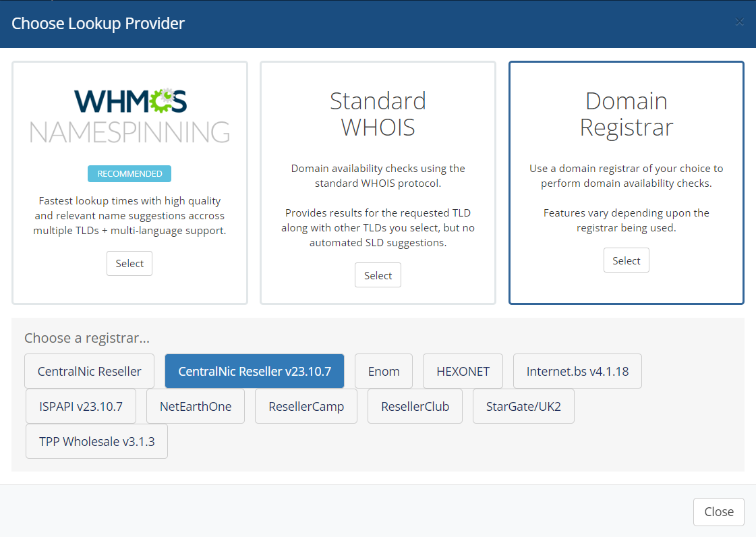Click the 'Choose a registrar...' label

pos(87,338)
